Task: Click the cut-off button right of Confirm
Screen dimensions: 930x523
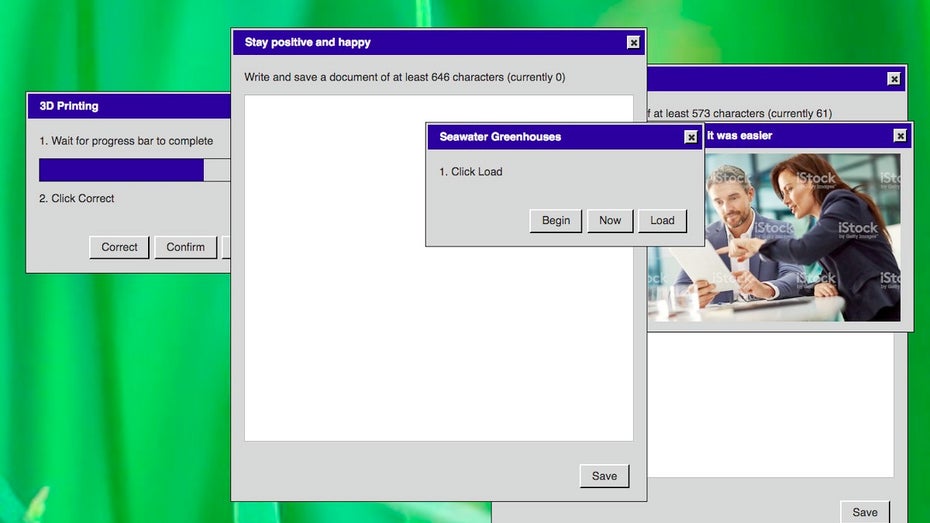Action: pyautogui.click(x=226, y=247)
